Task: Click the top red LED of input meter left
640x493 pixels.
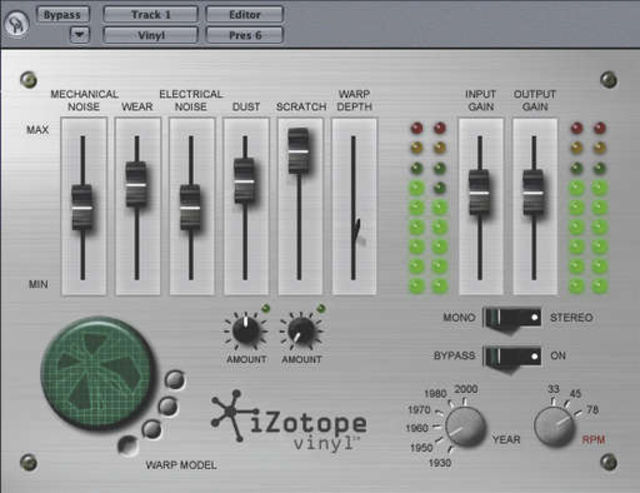Action: (x=417, y=128)
